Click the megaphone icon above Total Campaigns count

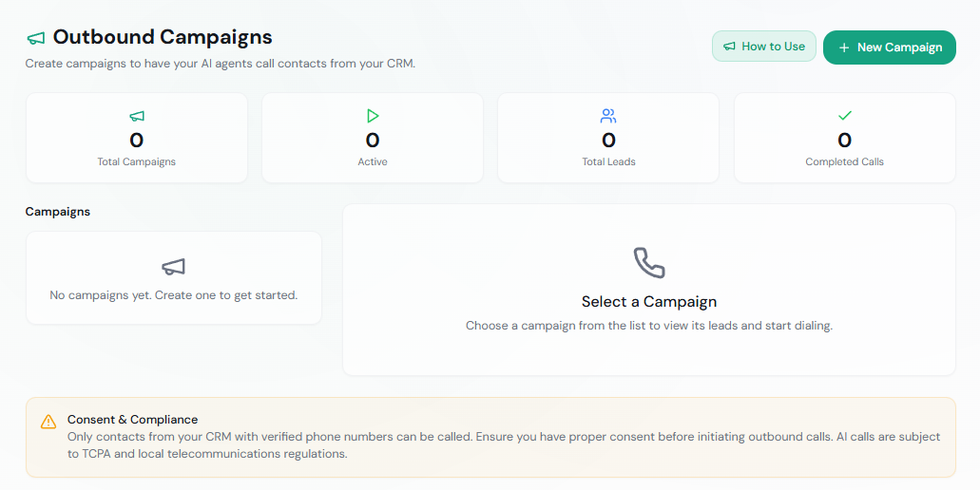(137, 117)
